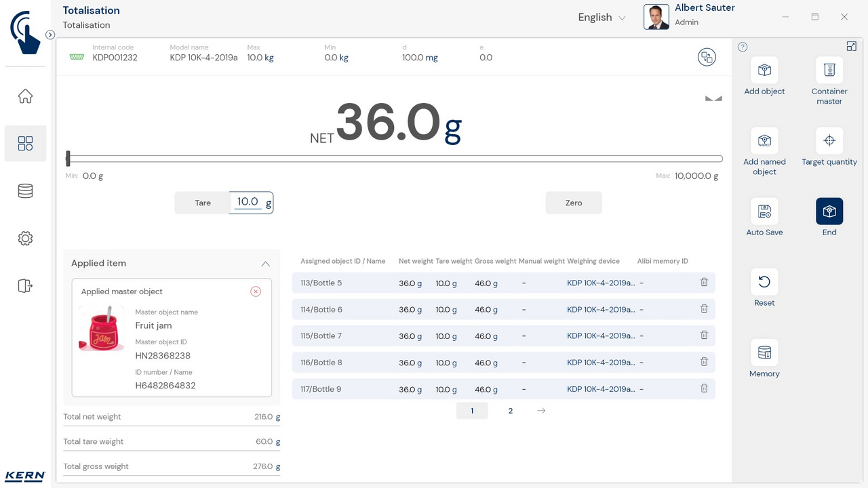
Task: Open Container master
Action: [x=829, y=70]
